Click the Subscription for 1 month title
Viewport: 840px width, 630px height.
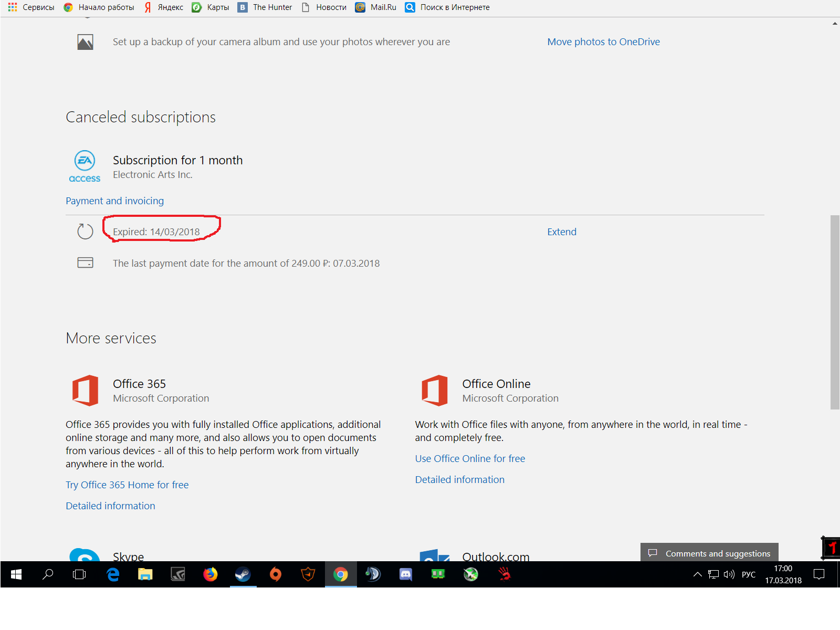coord(178,161)
